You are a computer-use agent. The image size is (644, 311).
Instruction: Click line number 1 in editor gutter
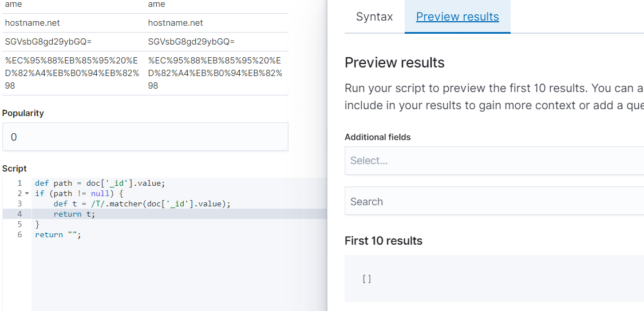(x=19, y=184)
